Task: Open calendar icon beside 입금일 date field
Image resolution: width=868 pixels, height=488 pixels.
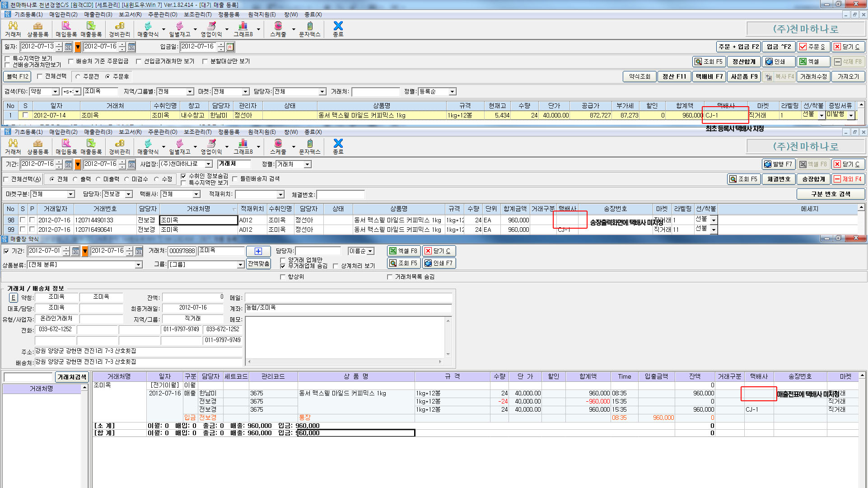Action: [230, 47]
